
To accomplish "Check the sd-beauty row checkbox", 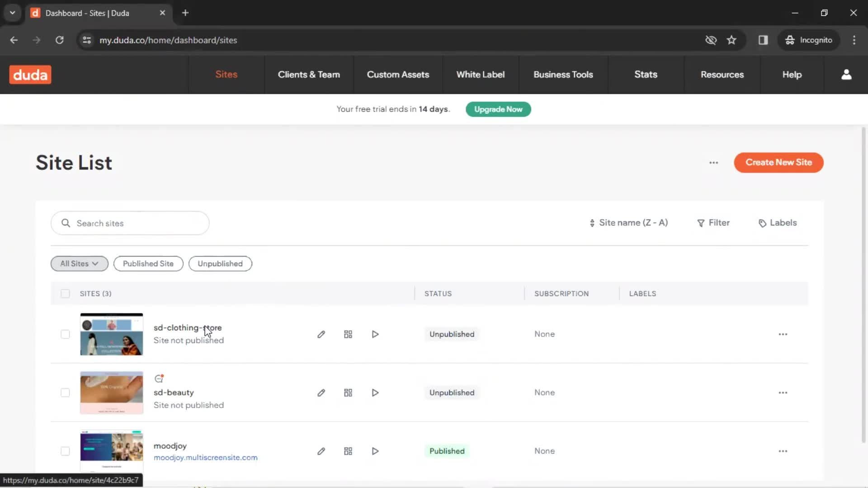I will (65, 393).
